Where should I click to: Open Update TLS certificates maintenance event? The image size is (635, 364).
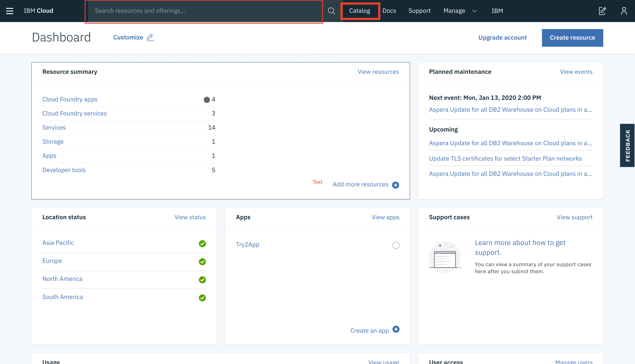[x=505, y=158]
